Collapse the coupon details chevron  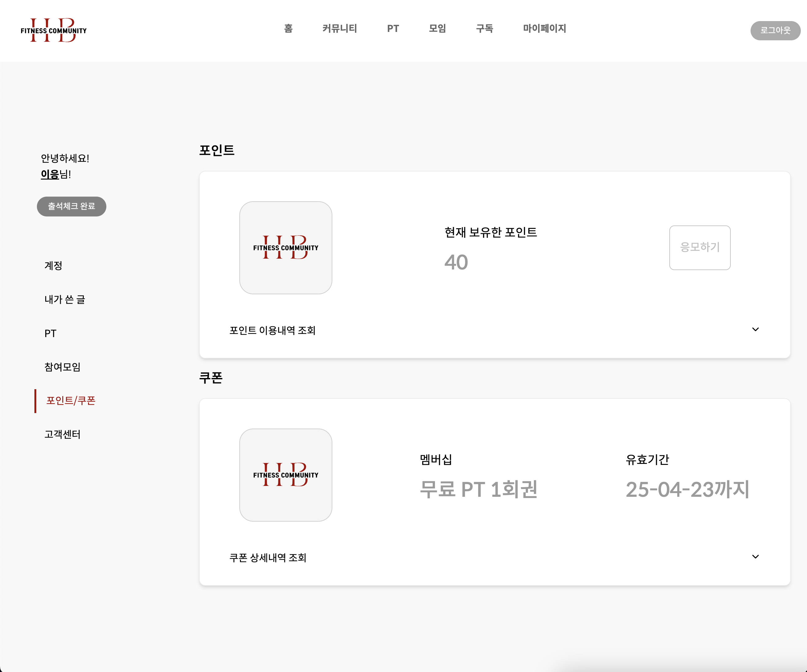756,557
